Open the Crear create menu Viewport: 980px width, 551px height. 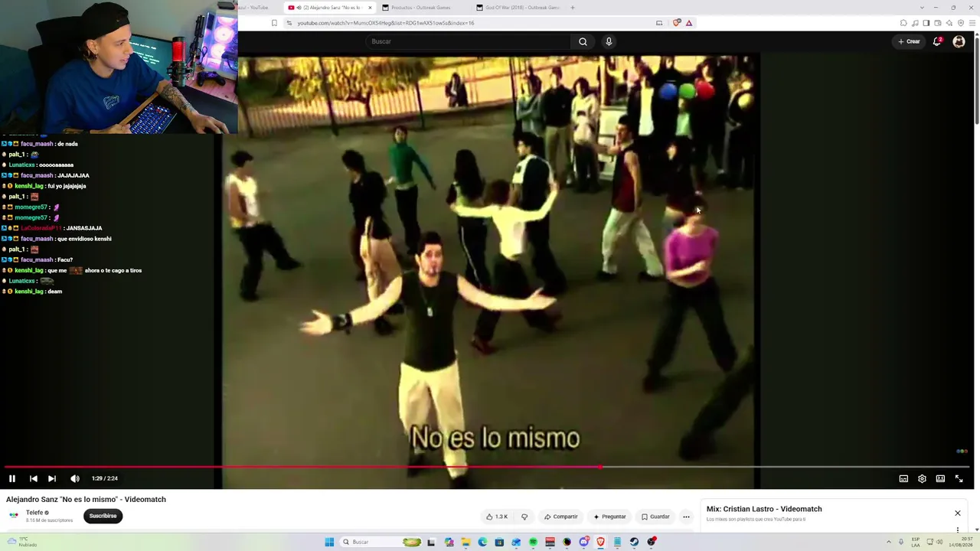coord(909,41)
